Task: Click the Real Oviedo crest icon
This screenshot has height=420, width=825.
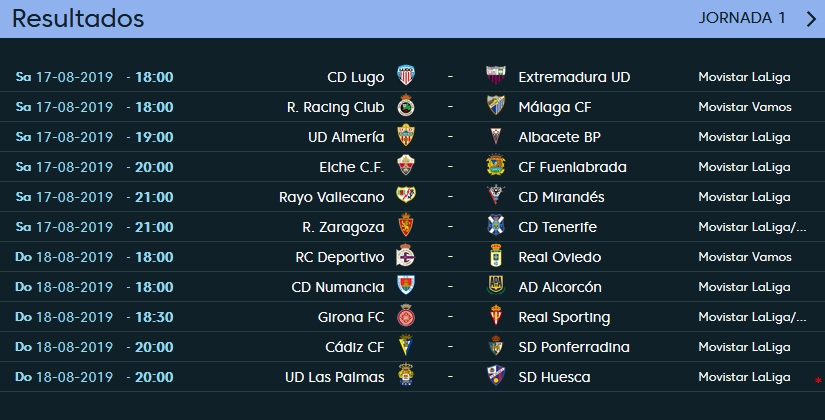Action: pyautogui.click(x=496, y=255)
